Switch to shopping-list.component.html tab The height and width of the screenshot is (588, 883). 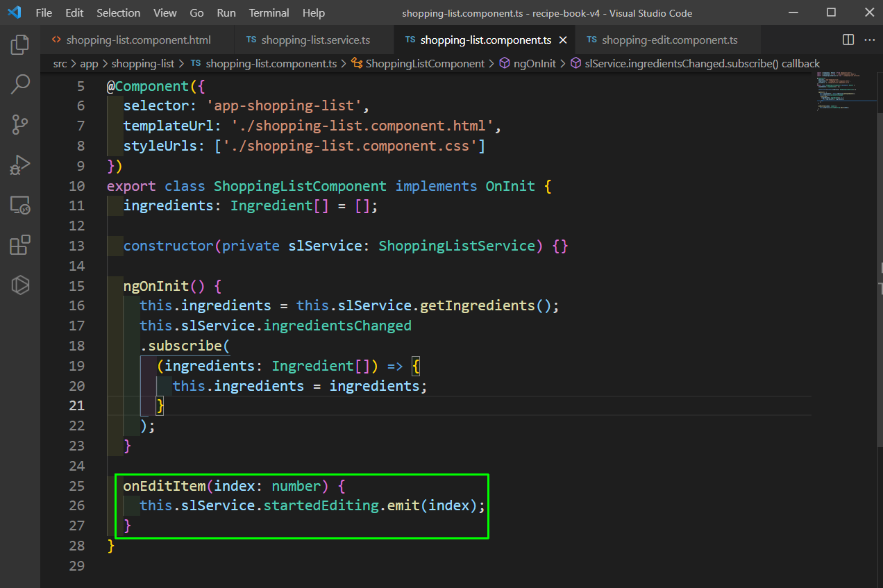point(138,40)
